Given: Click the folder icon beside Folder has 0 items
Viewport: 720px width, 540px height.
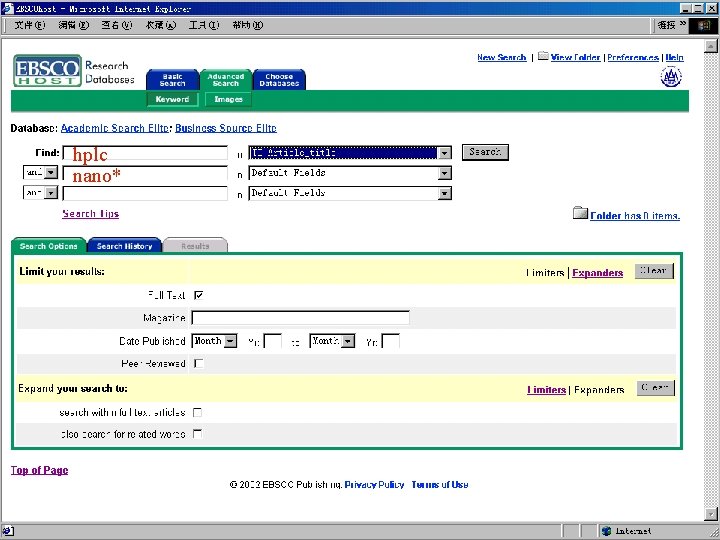Looking at the screenshot, I should click(x=580, y=213).
